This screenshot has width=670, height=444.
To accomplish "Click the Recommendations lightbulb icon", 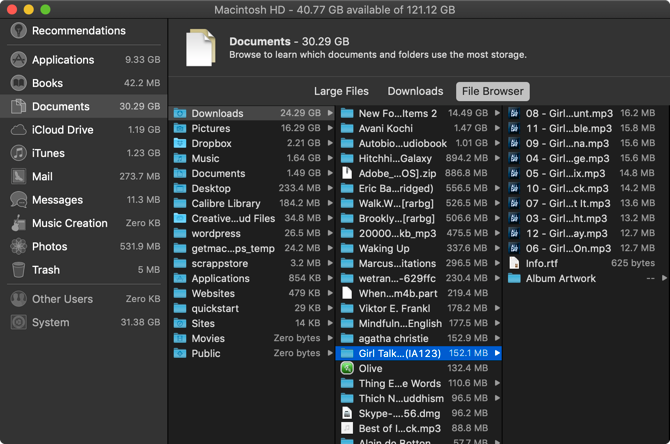I will (x=18, y=31).
